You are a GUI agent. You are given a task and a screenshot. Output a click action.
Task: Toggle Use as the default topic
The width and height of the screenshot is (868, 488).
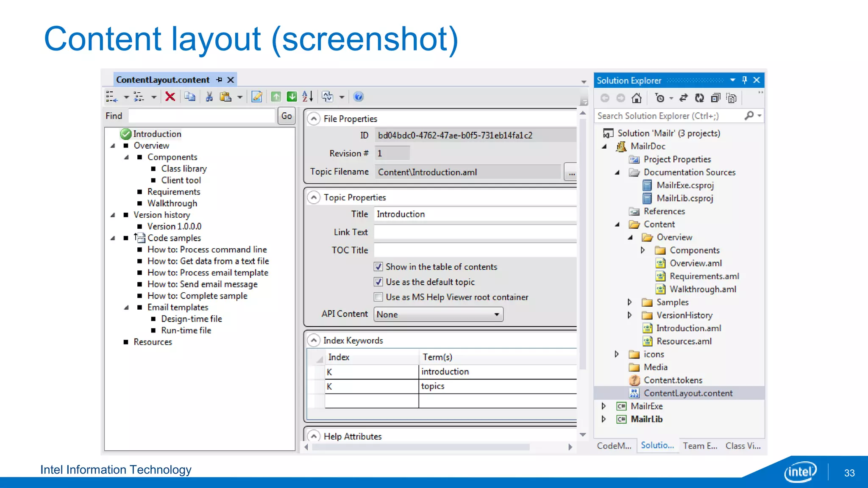tap(378, 282)
